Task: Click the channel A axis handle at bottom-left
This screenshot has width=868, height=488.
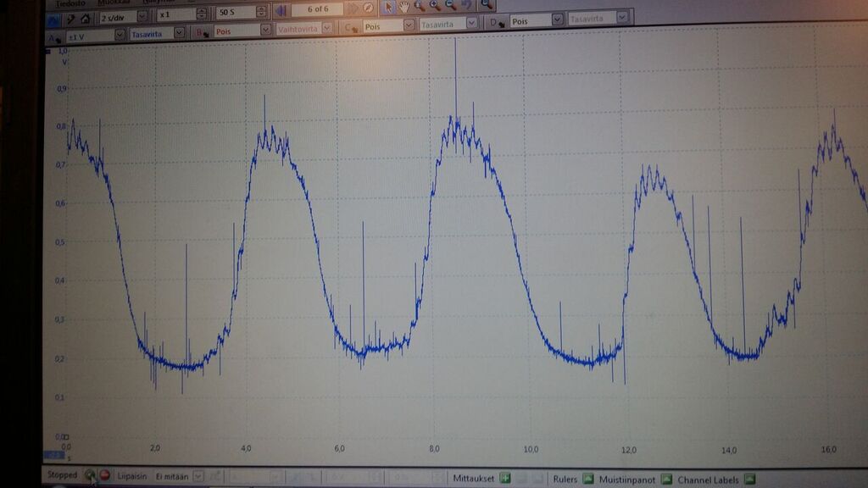Action: [54, 455]
